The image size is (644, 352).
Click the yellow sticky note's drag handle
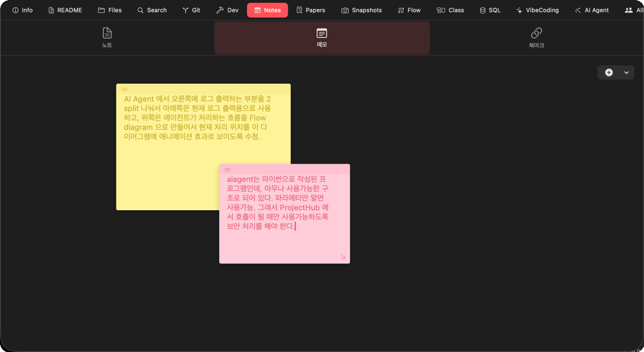tap(125, 89)
